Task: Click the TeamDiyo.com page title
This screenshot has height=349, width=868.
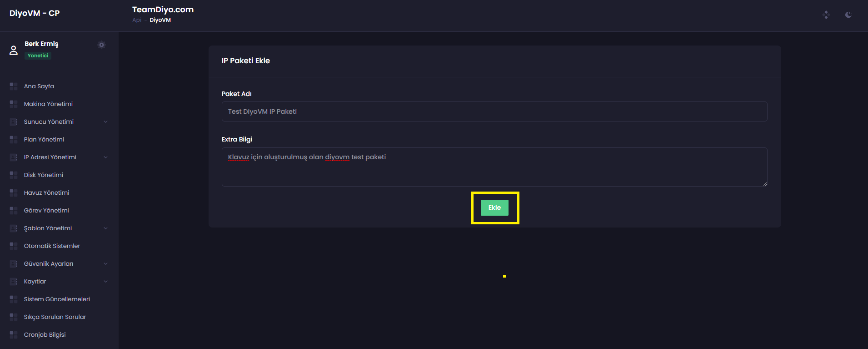Action: 163,10
